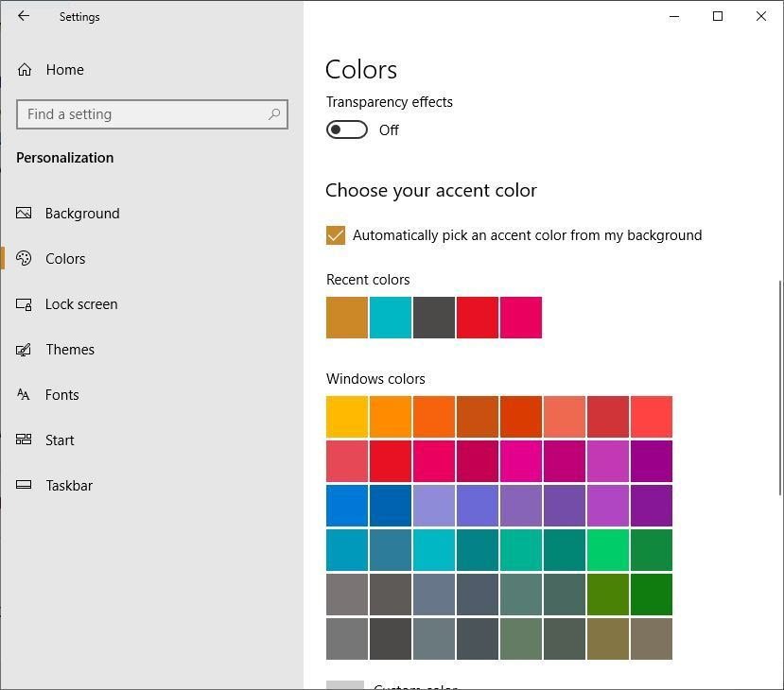Select the dark gray recent color swatch
This screenshot has height=690, width=784.
click(434, 318)
